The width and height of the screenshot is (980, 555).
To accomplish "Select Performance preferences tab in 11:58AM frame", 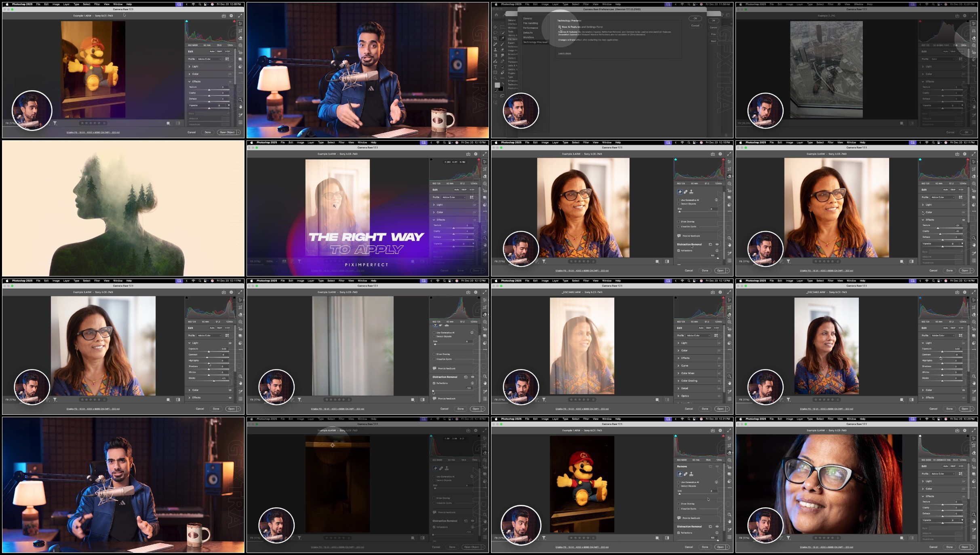I will [x=530, y=28].
